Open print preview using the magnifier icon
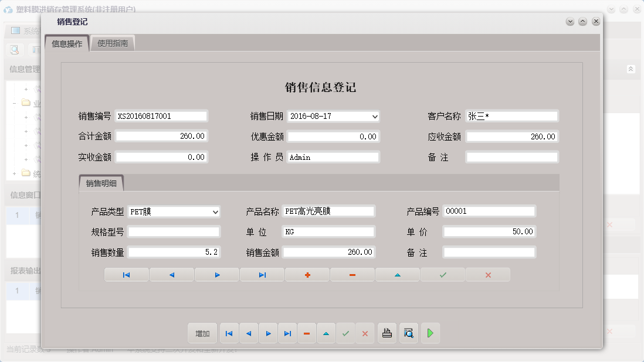The width and height of the screenshot is (644, 362). [409, 333]
